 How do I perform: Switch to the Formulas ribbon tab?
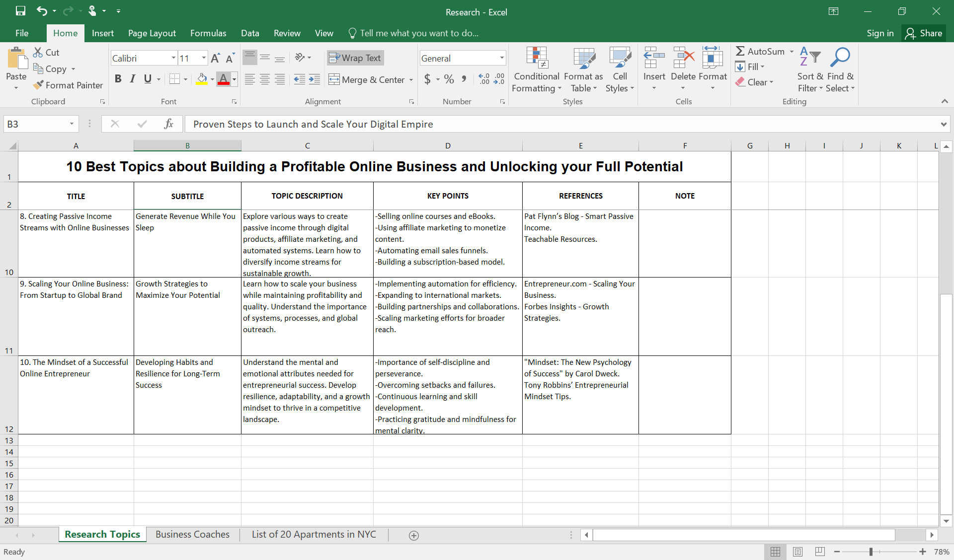[208, 33]
